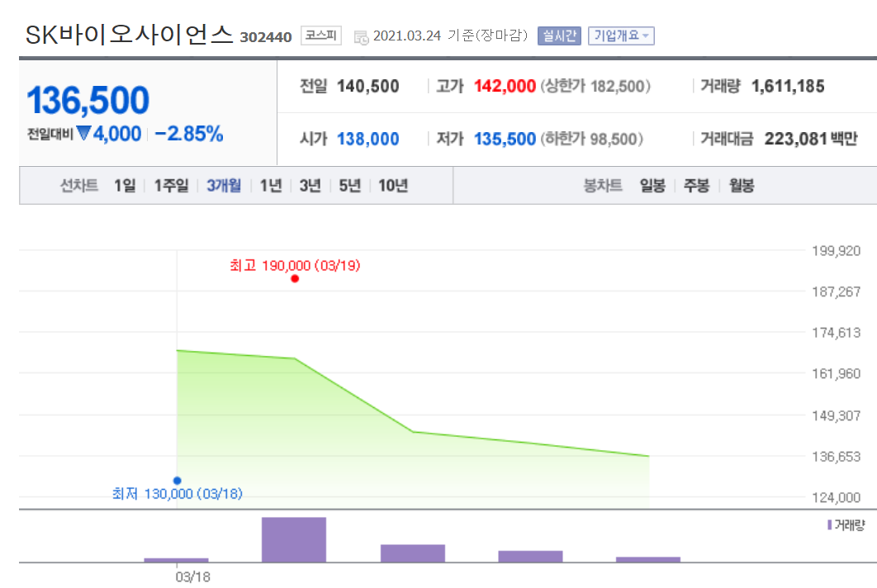Click the 하한가 98,500 text
This screenshot has width=877, height=588.
(x=592, y=139)
